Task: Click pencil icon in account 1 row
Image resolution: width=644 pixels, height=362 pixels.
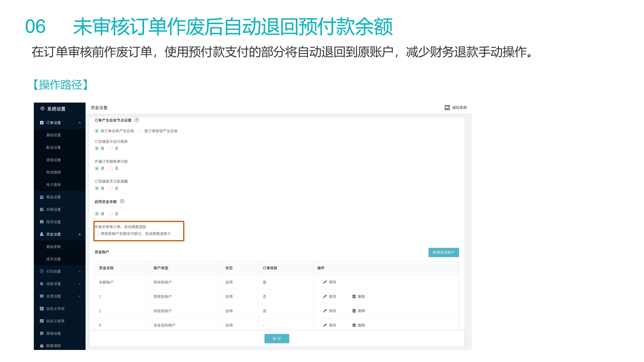Action: [x=325, y=296]
